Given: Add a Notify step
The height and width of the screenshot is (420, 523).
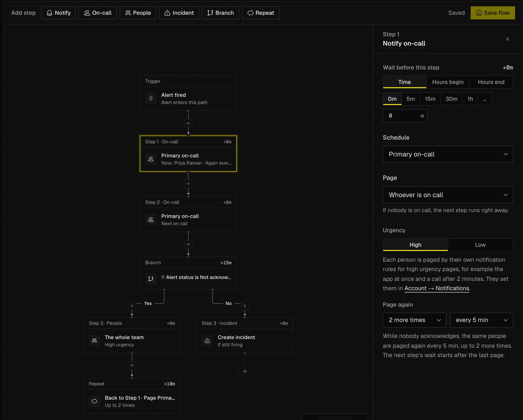Looking at the screenshot, I should [58, 13].
